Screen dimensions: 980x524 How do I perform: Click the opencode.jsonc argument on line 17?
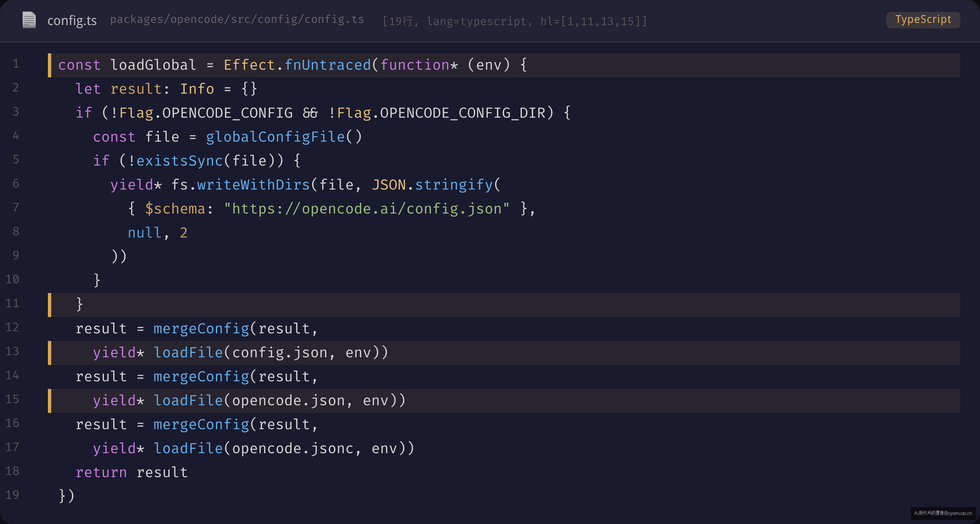[x=293, y=449]
